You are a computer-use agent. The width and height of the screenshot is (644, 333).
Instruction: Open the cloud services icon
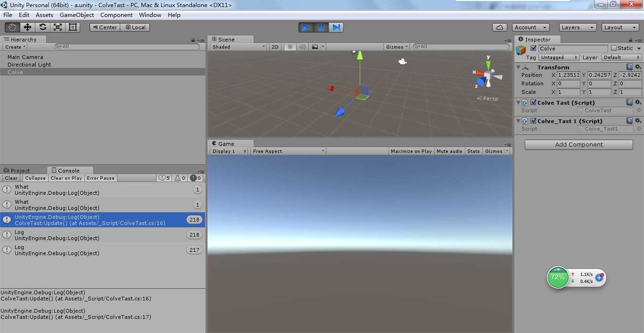(499, 27)
